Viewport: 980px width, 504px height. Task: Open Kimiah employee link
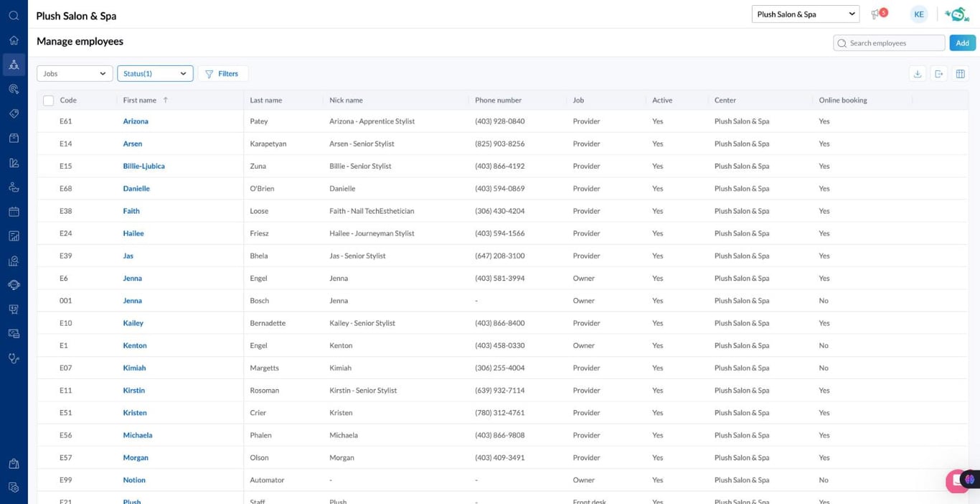[134, 368]
